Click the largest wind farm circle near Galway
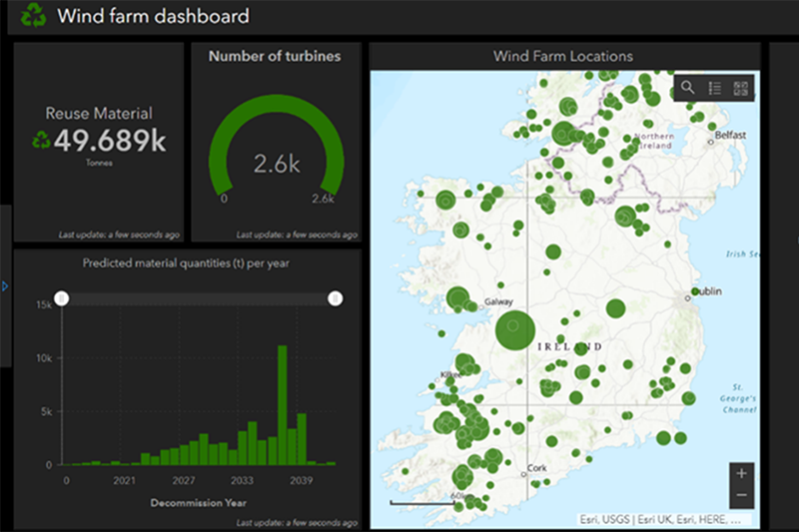 point(514,330)
